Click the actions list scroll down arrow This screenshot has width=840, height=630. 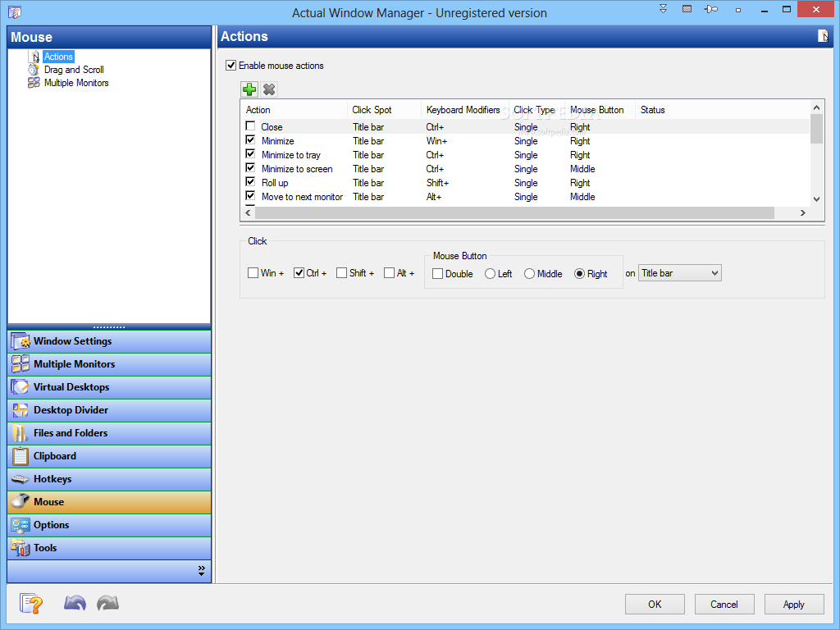(x=816, y=199)
